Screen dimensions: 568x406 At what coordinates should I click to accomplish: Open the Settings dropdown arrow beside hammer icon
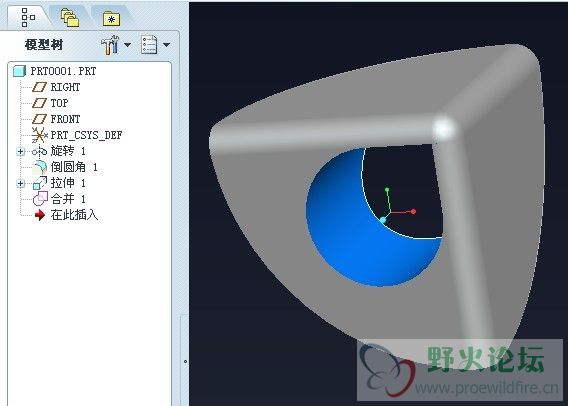coord(127,45)
